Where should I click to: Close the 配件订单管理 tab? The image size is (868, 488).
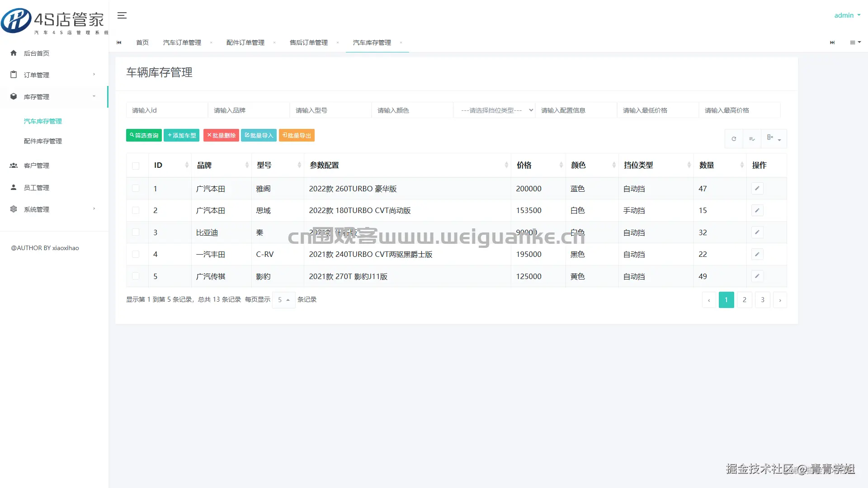pos(274,43)
